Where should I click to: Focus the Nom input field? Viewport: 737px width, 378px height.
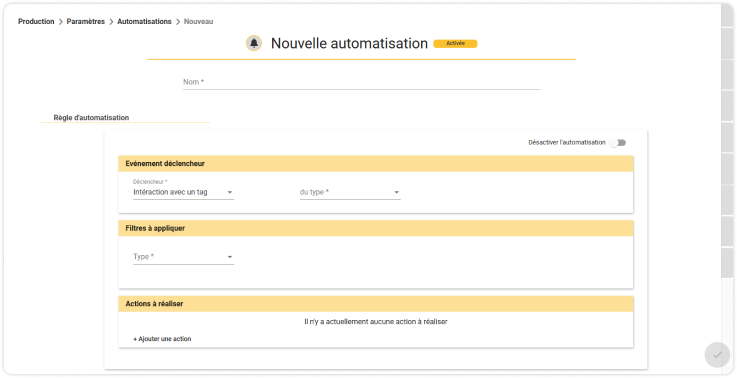click(x=361, y=82)
